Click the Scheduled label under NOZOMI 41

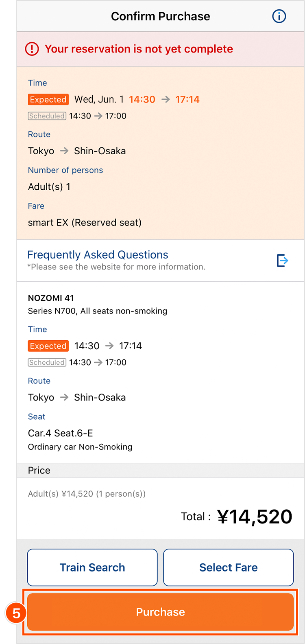point(47,362)
